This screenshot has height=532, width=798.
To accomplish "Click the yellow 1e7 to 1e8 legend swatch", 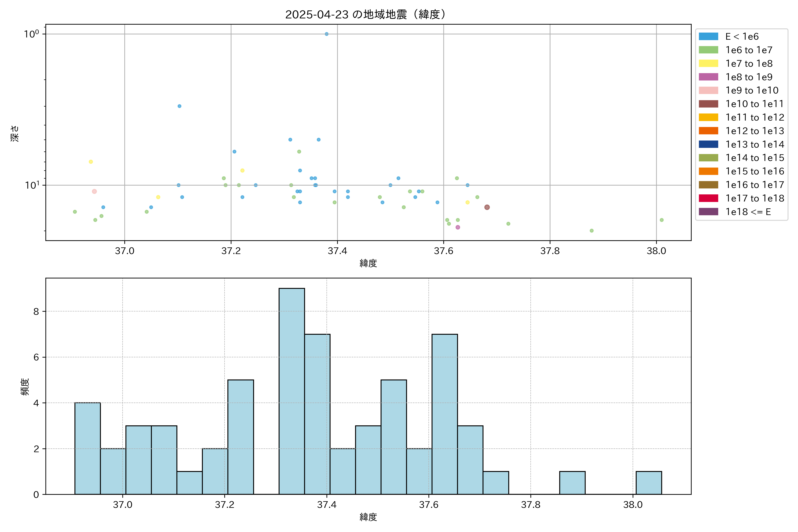I will pyautogui.click(x=708, y=63).
